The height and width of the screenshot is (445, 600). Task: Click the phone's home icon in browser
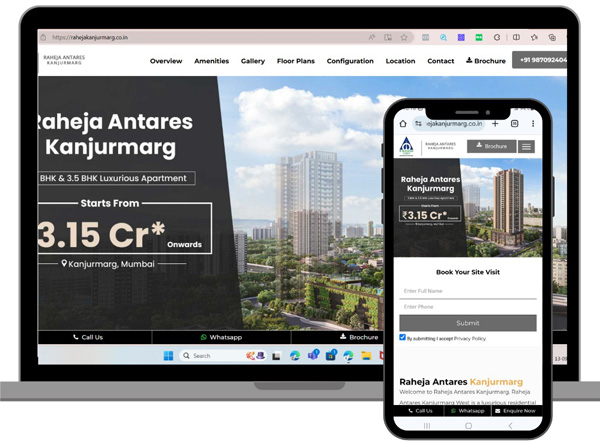pyautogui.click(x=403, y=124)
